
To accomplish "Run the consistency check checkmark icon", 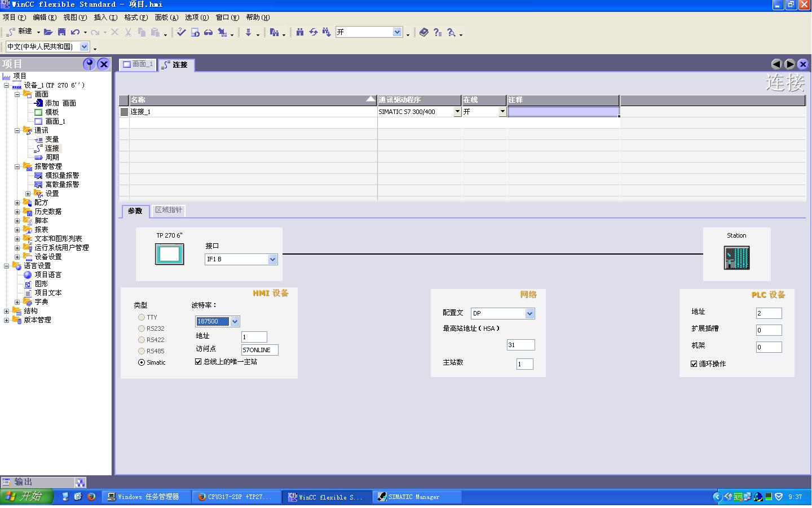I will click(x=181, y=33).
